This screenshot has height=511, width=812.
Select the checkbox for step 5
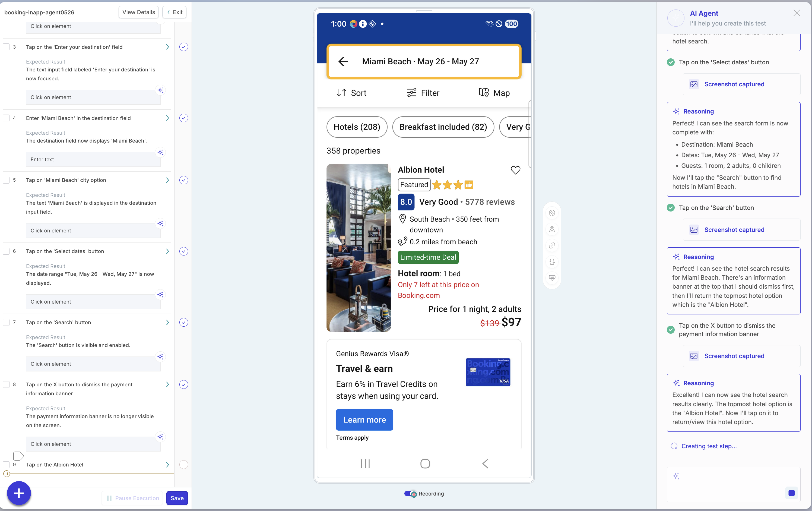6,180
